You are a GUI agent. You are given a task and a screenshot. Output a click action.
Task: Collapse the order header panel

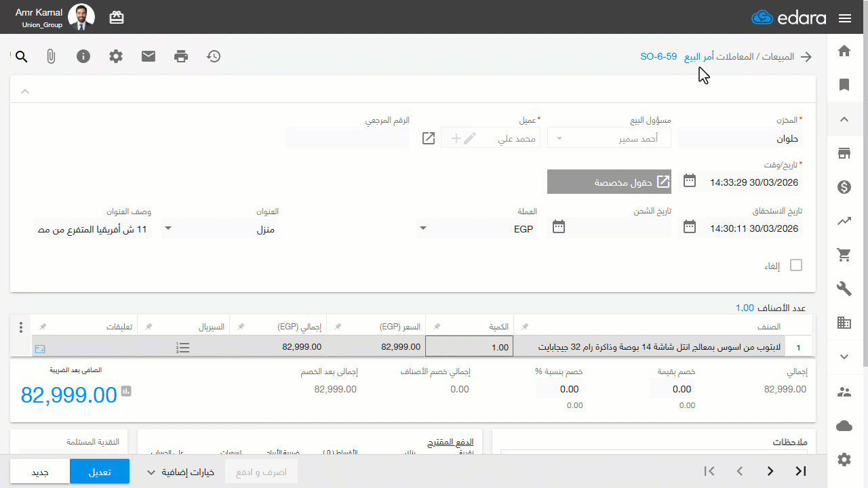25,91
